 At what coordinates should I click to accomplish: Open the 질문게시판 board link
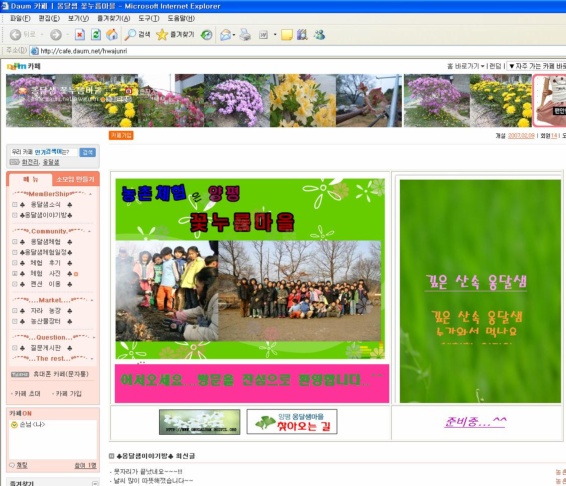(x=45, y=348)
